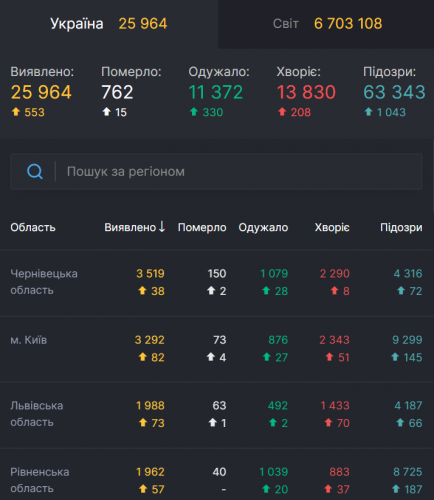Screen dimensions: 434x500
Task: Click the white up arrow beside 15 deaths
Action: click(106, 112)
